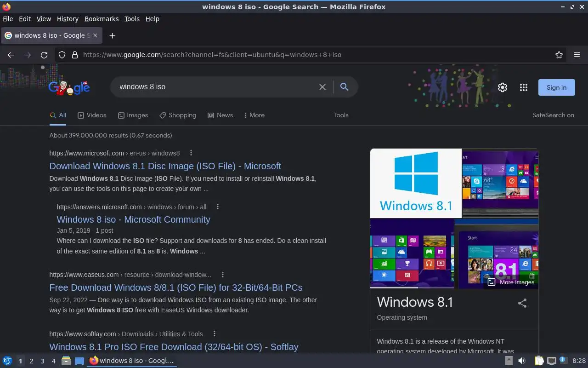Switch to virtual desktop 2
The image size is (588, 368).
pos(31,361)
